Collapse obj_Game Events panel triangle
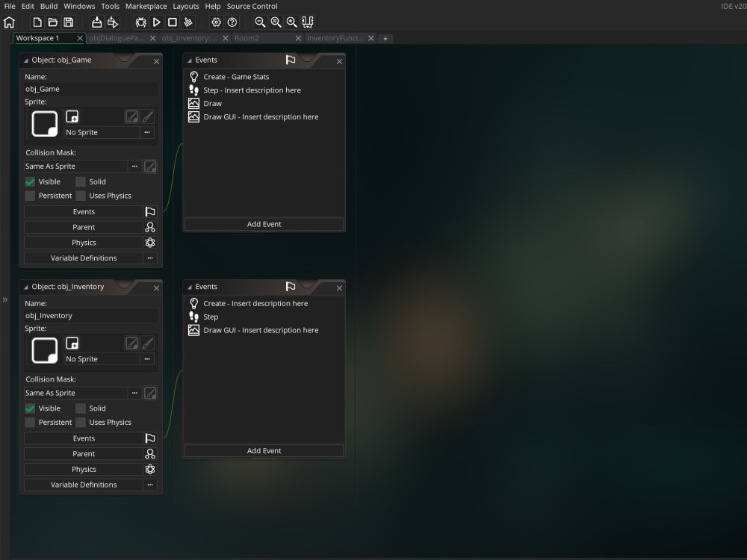This screenshot has height=560, width=747. coord(189,60)
